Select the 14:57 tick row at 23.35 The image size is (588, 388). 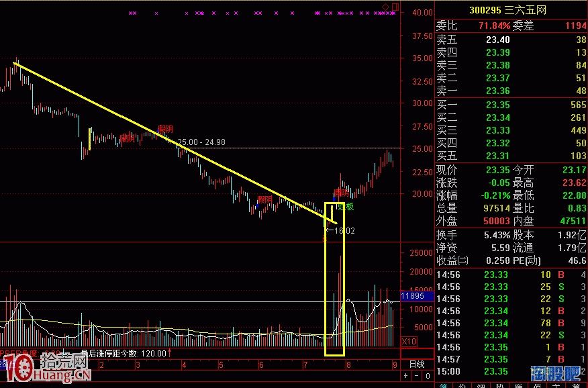coord(511,359)
